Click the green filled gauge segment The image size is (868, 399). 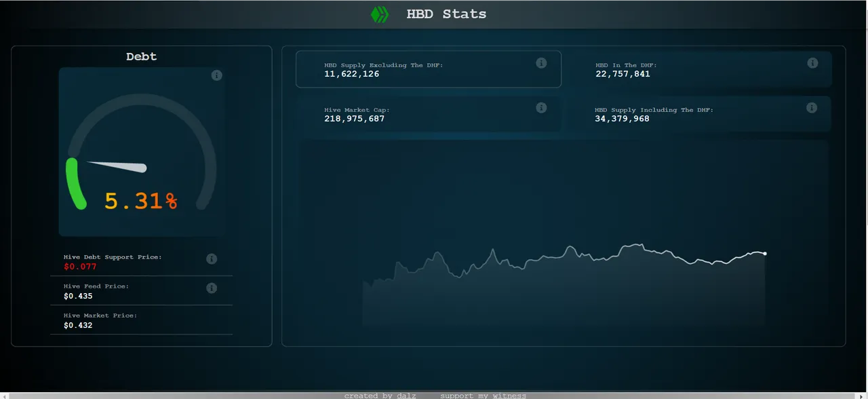coord(74,183)
